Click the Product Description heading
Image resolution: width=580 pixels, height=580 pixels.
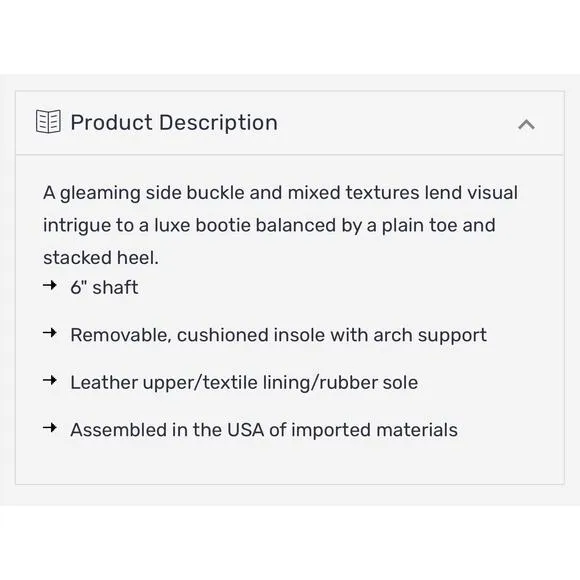coord(174,122)
